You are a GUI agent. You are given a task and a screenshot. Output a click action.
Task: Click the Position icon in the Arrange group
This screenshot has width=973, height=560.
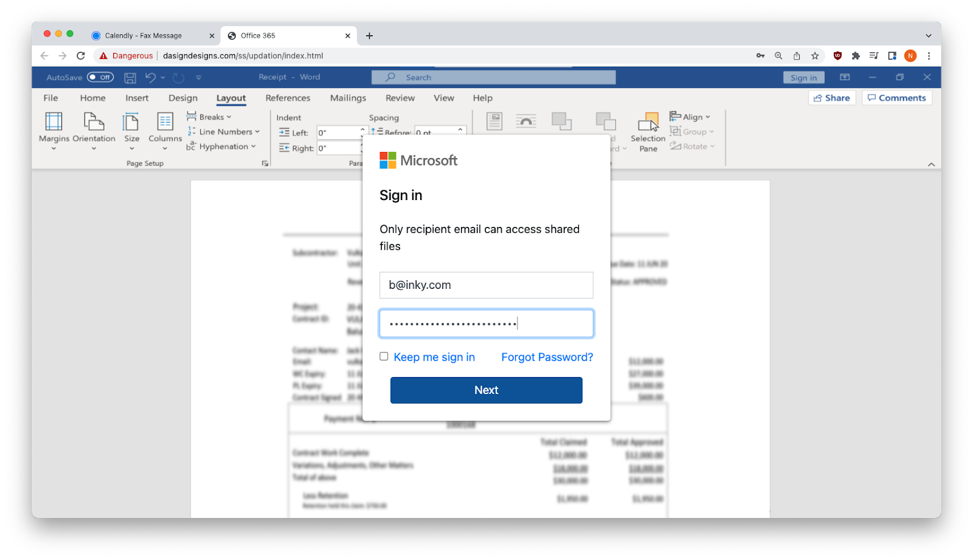[494, 121]
